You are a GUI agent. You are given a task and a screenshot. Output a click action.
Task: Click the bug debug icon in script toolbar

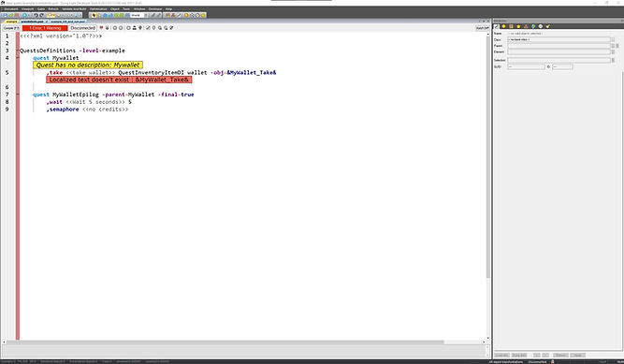coord(108,28)
